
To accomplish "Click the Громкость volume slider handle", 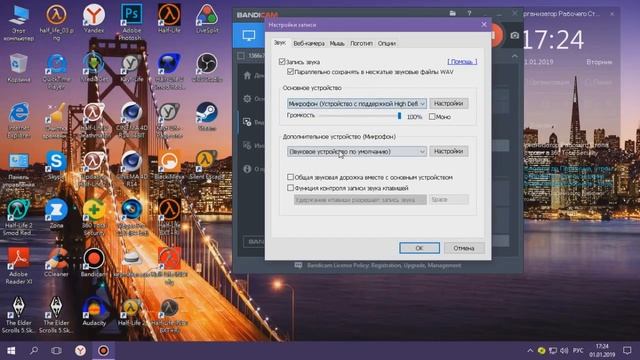I will point(399,116).
